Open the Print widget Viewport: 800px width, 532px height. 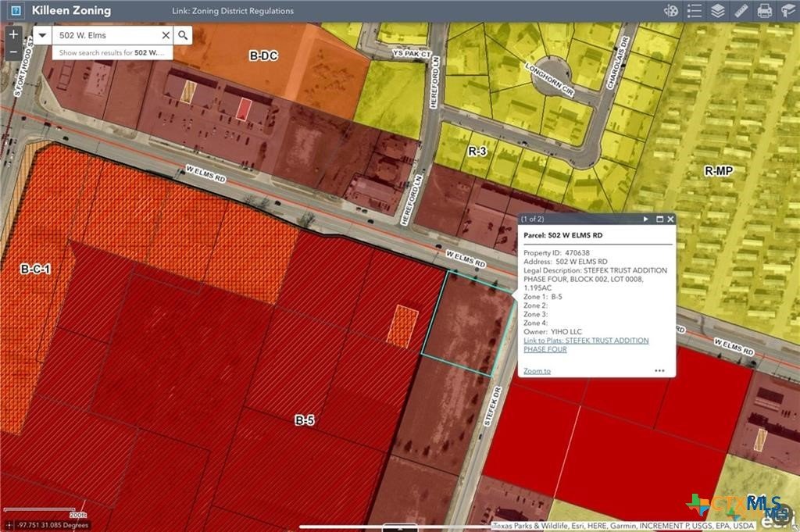[x=764, y=11]
